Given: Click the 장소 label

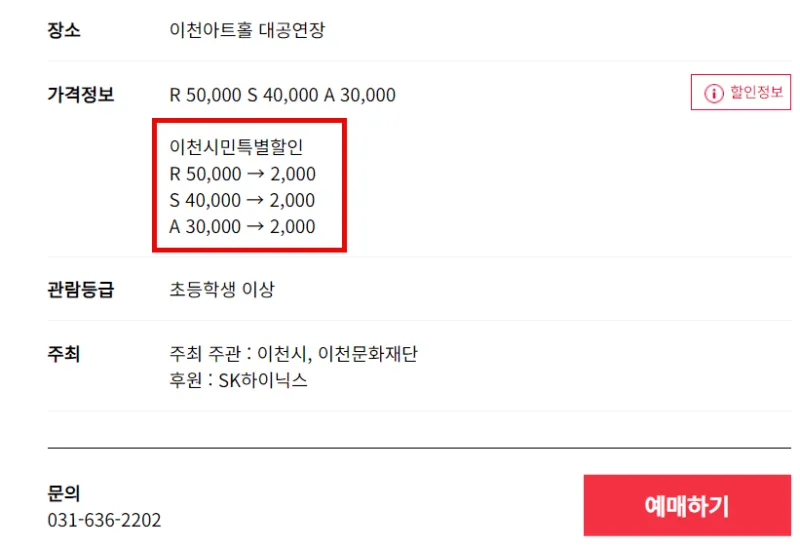Looking at the screenshot, I should coord(64,30).
